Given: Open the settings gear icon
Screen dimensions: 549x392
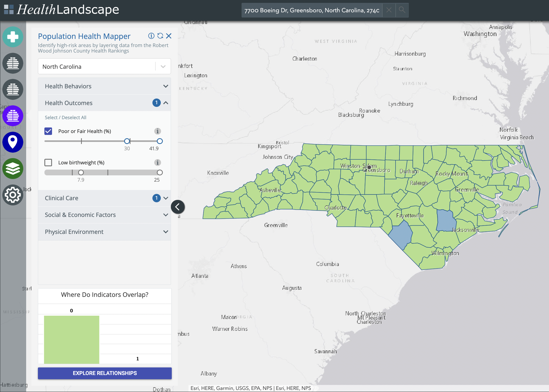Looking at the screenshot, I should point(13,195).
